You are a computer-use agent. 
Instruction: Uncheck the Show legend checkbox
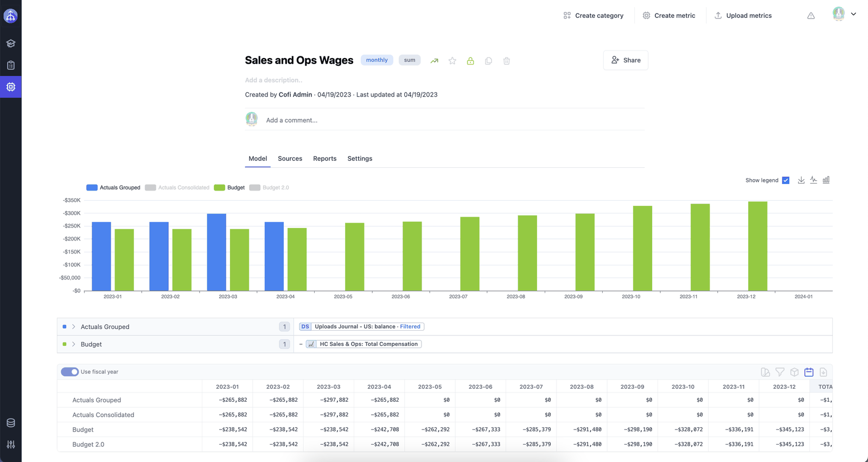tap(786, 180)
